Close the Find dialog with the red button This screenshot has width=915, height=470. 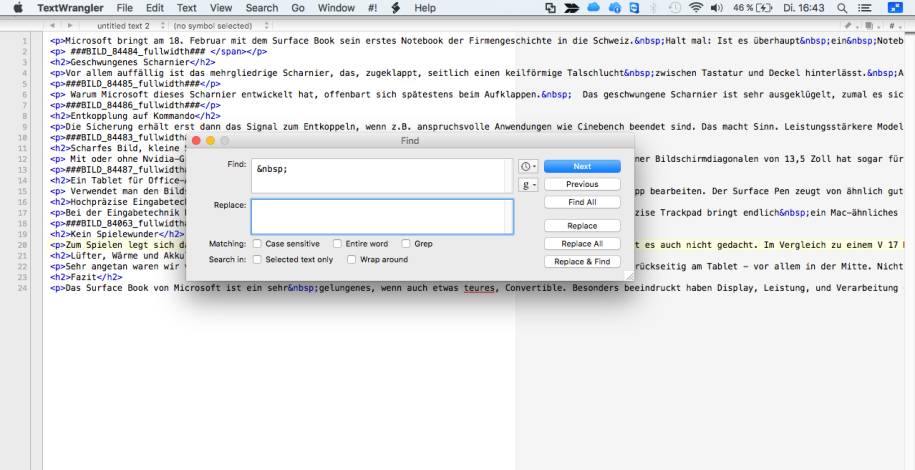pyautogui.click(x=196, y=141)
